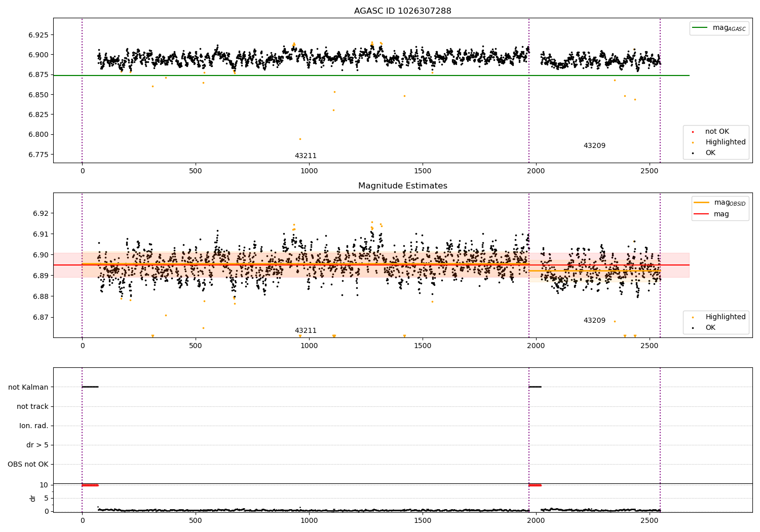Select the dr > 5 row label
Image resolution: width=760 pixels, height=532 pixels.
[37, 445]
